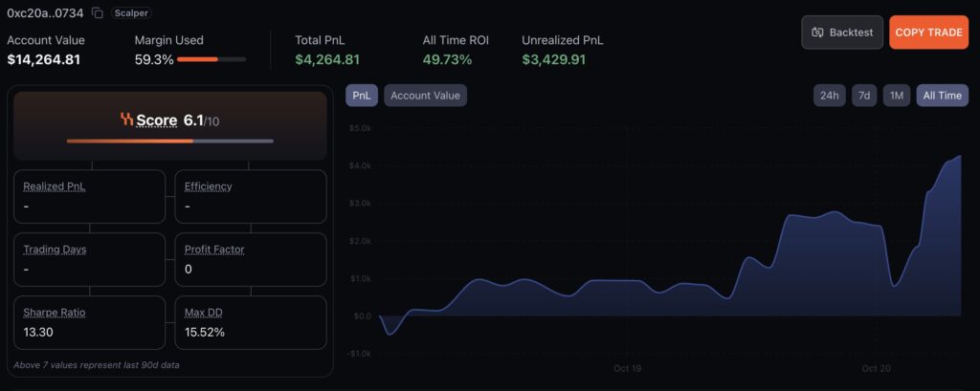Choose the 1M time range

point(896,96)
